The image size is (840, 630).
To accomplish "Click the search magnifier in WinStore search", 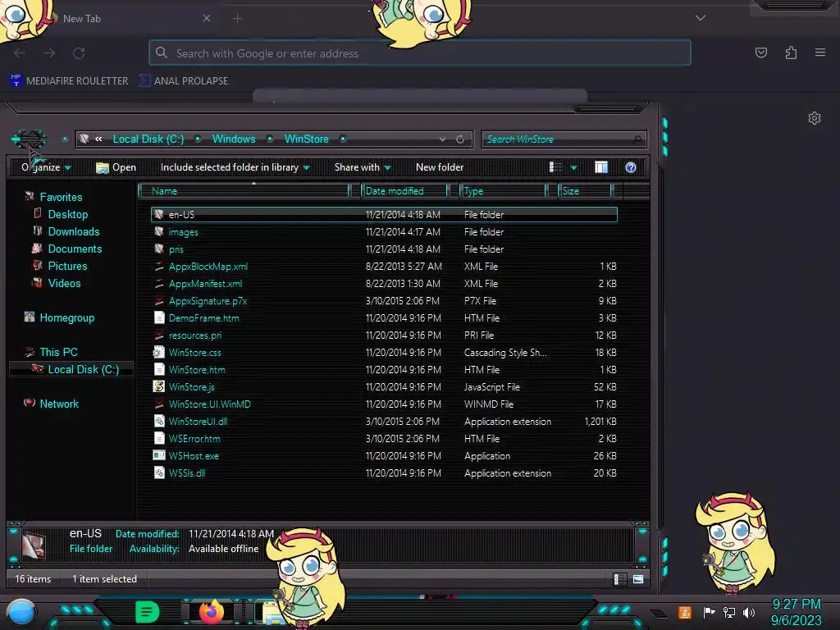I will [x=637, y=139].
